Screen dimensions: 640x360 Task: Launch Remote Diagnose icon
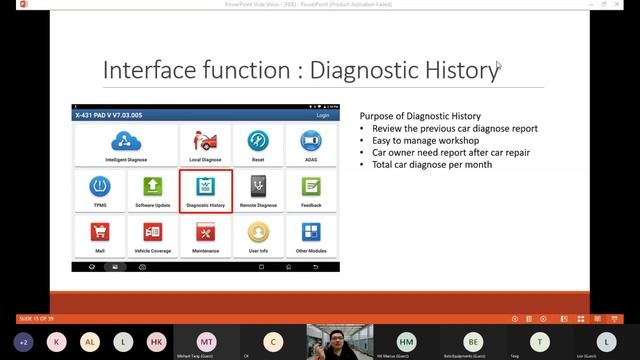(258, 187)
